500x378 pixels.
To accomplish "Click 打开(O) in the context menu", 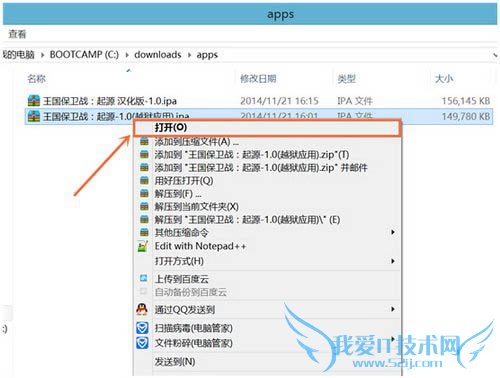I will pyautogui.click(x=267, y=128).
